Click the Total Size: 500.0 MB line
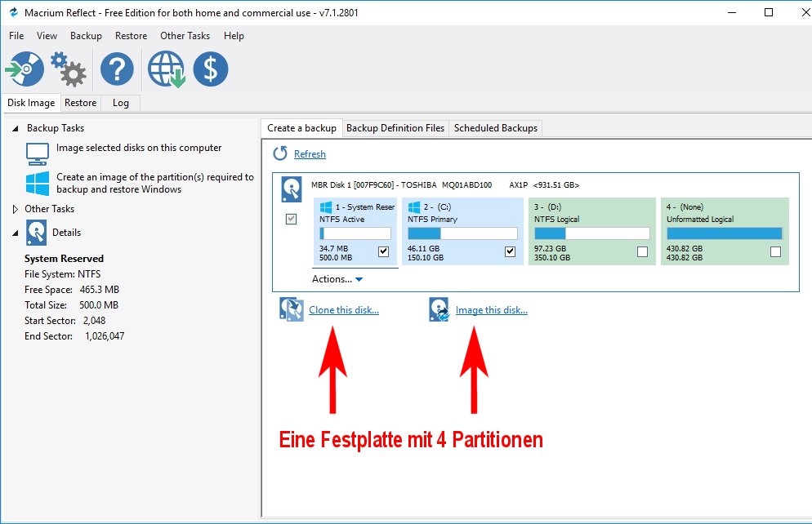The height and width of the screenshot is (524, 812). pyautogui.click(x=71, y=304)
